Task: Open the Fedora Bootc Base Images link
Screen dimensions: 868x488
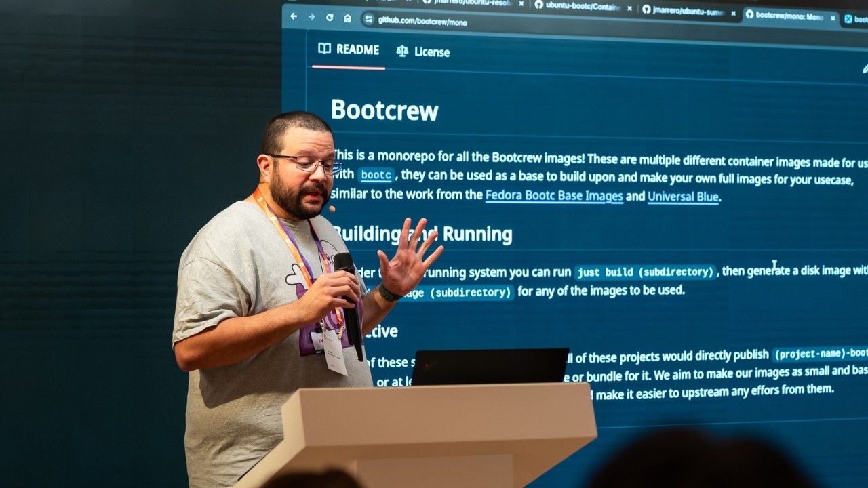Action: click(554, 196)
